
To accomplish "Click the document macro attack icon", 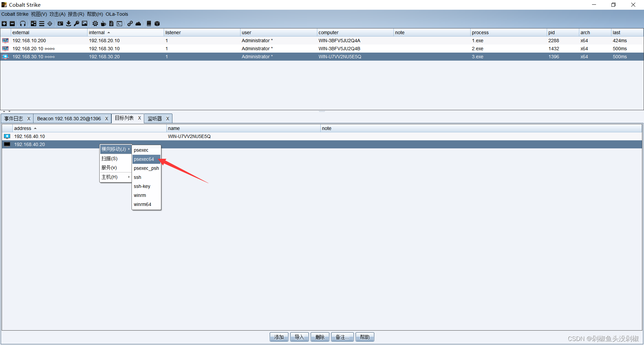I will [111, 23].
